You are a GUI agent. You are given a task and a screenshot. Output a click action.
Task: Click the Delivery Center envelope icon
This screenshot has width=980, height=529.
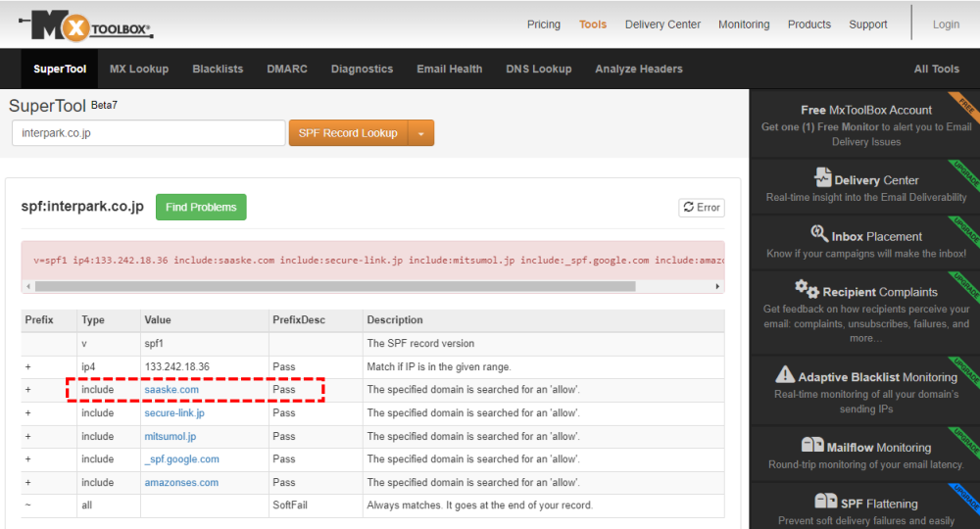(x=822, y=178)
